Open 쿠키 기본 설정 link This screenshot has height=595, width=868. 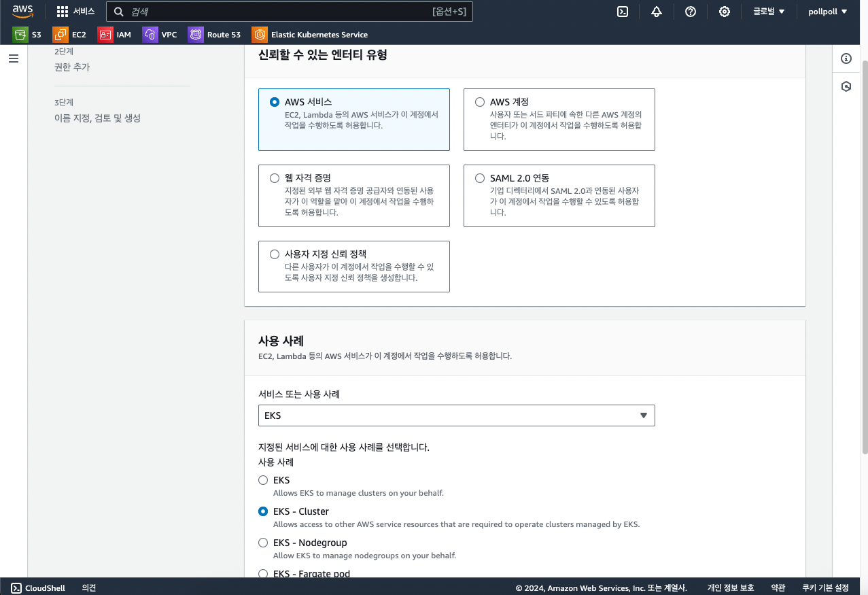825,588
